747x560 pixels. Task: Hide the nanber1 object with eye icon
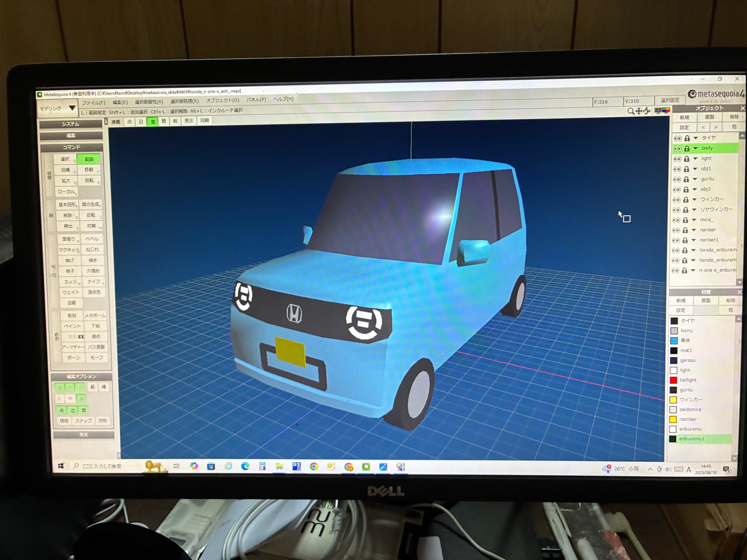(675, 240)
